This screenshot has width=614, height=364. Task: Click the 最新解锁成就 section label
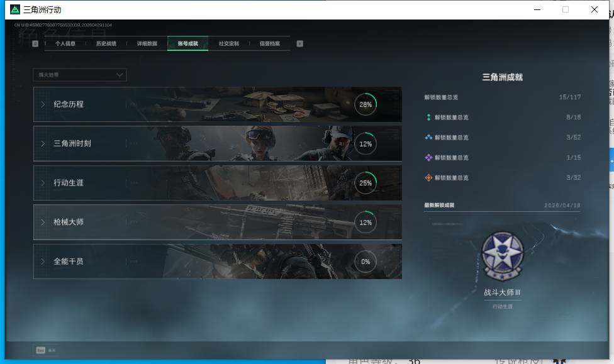[439, 205]
